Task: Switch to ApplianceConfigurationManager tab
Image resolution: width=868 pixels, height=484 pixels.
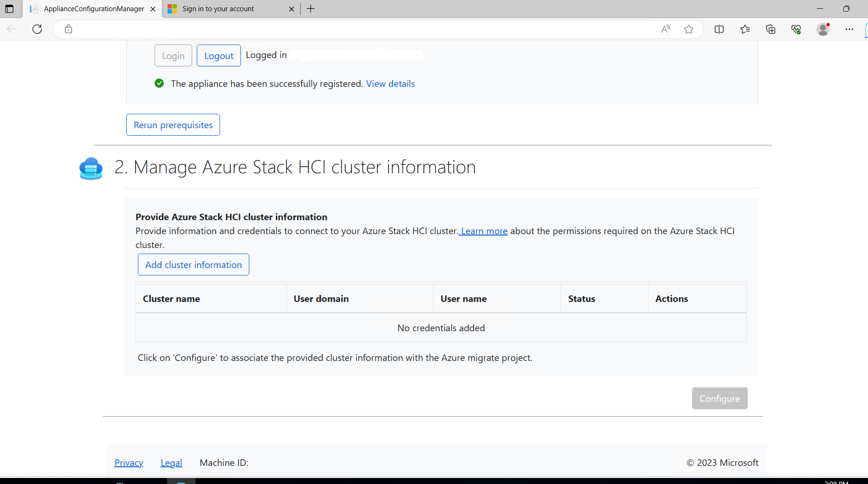Action: click(92, 9)
